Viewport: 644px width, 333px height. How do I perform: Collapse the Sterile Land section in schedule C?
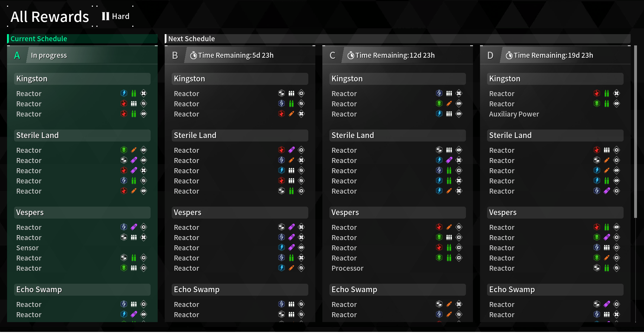tap(397, 135)
